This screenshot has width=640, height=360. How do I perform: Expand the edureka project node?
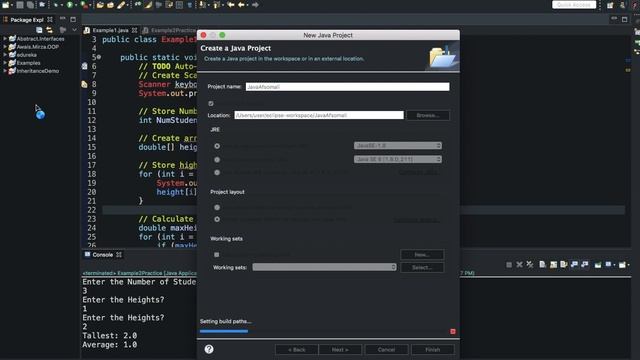pyautogui.click(x=5, y=55)
